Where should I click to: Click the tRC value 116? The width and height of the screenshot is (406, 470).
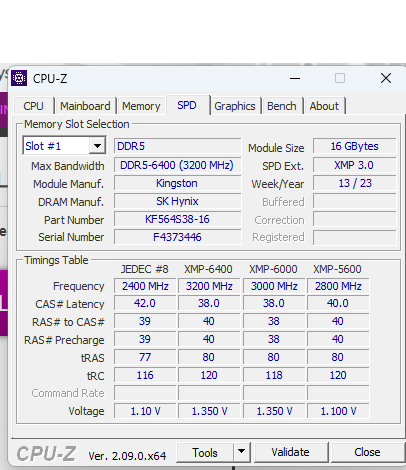pyautogui.click(x=145, y=375)
